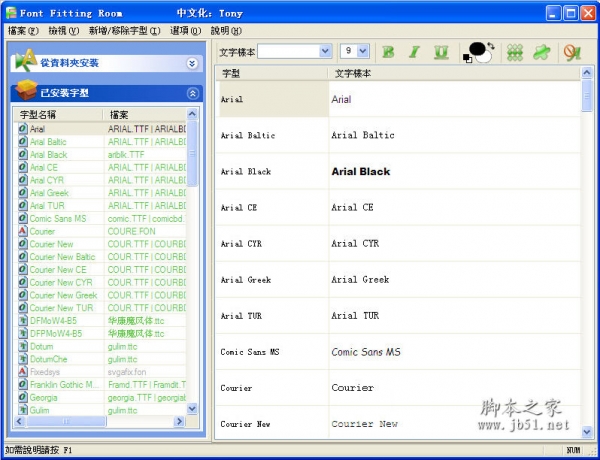Select DotumChe font row
The height and width of the screenshot is (460, 600).
coord(101,359)
